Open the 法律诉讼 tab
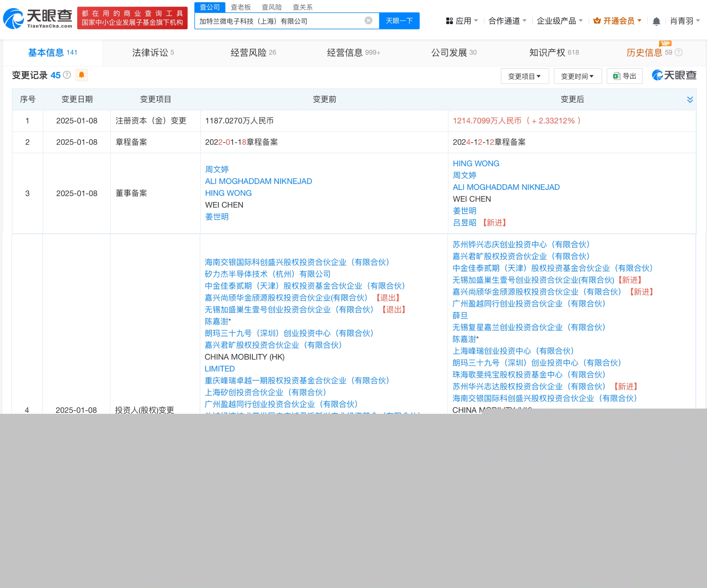Screen dimensions: 707x588 point(153,52)
